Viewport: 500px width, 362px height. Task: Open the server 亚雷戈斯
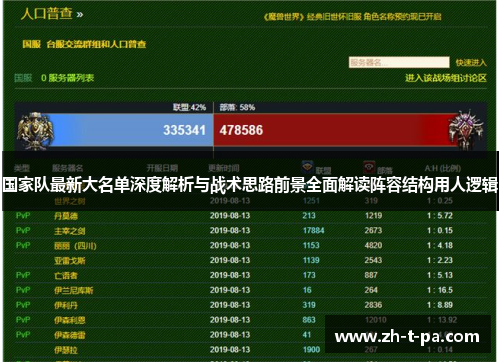70,261
